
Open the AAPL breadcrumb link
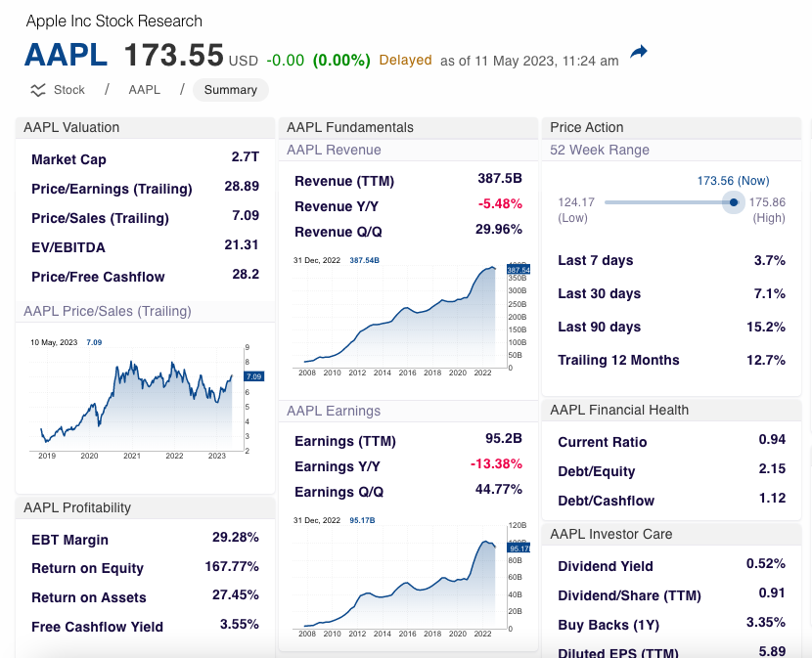(145, 90)
